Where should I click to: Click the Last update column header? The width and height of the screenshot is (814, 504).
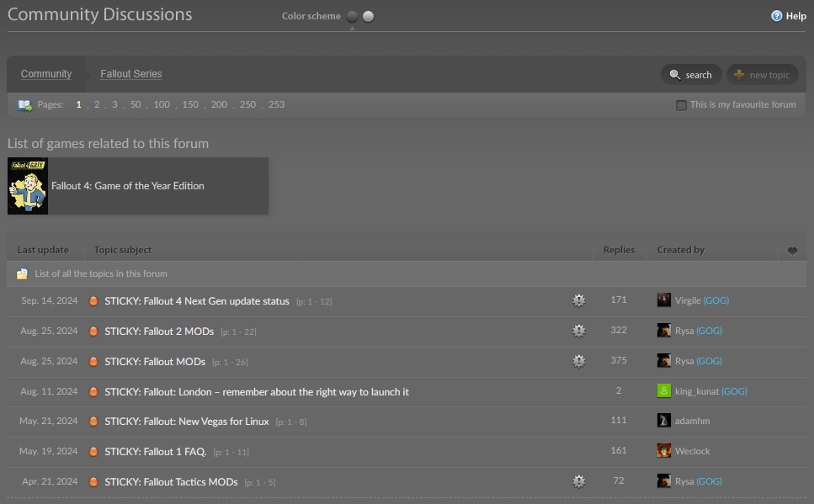tap(43, 250)
